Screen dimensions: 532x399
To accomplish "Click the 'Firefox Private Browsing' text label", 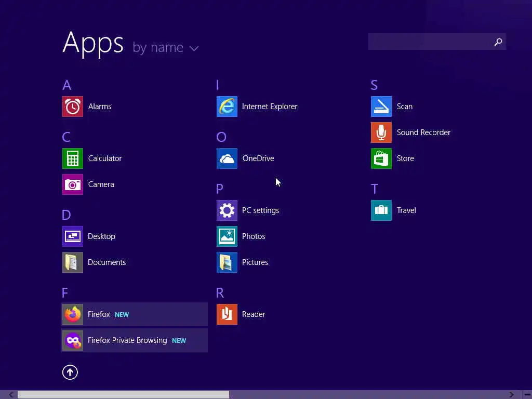I will coord(127,340).
